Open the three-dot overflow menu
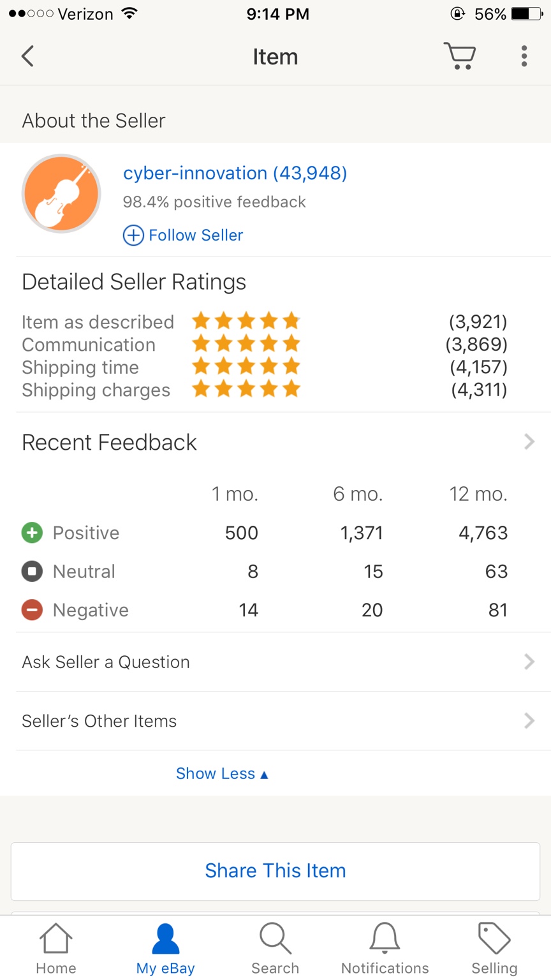Viewport: 551px width, 980px height. point(524,56)
